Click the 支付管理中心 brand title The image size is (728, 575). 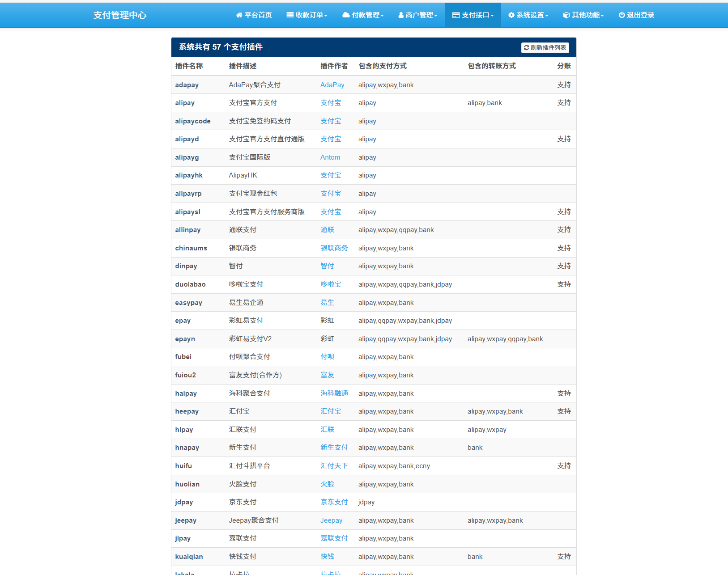[x=120, y=15]
